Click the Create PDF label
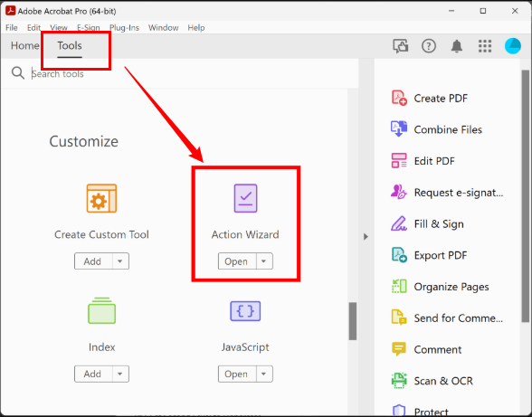Viewport: 532px width, 417px height. point(441,99)
